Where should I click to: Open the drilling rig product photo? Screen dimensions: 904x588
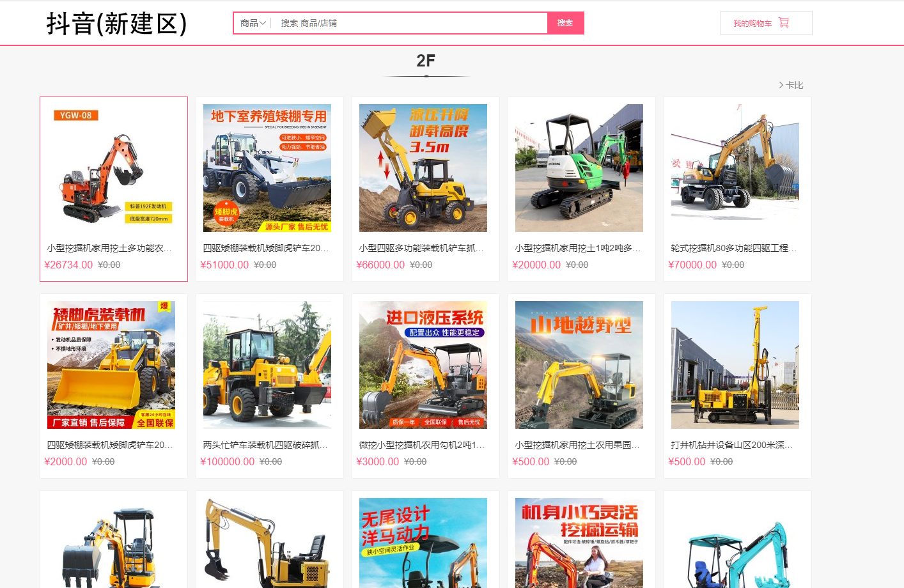(735, 365)
